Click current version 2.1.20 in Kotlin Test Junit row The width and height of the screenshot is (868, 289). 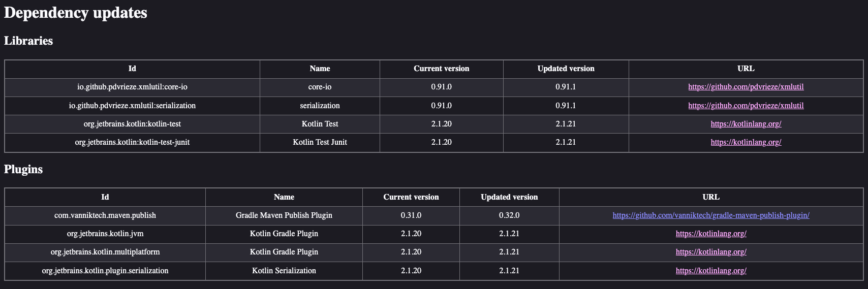pyautogui.click(x=441, y=142)
